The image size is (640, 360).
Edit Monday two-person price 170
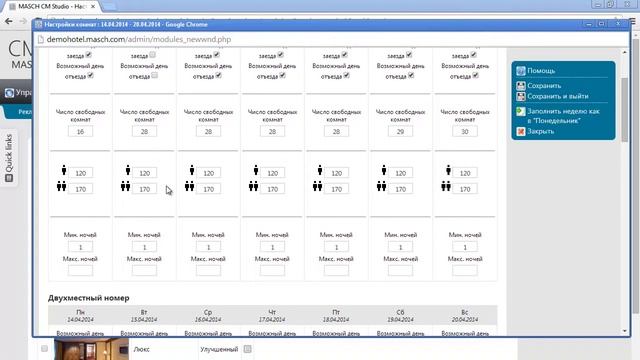(x=80, y=189)
